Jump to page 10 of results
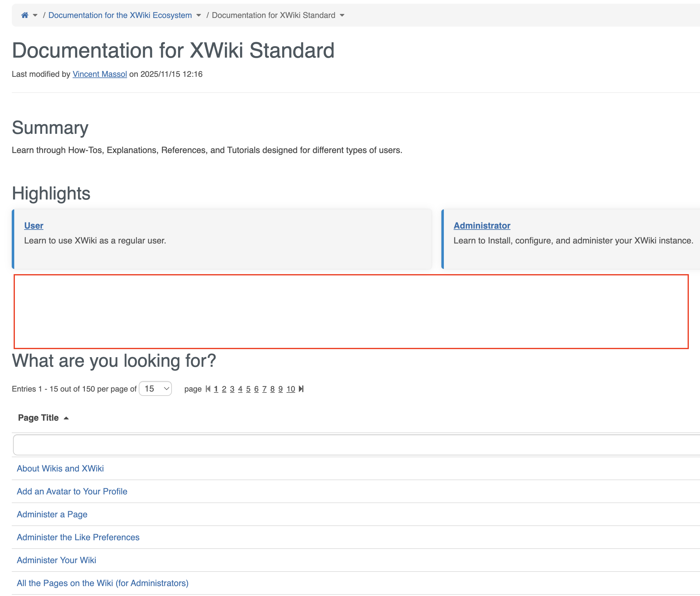 291,389
